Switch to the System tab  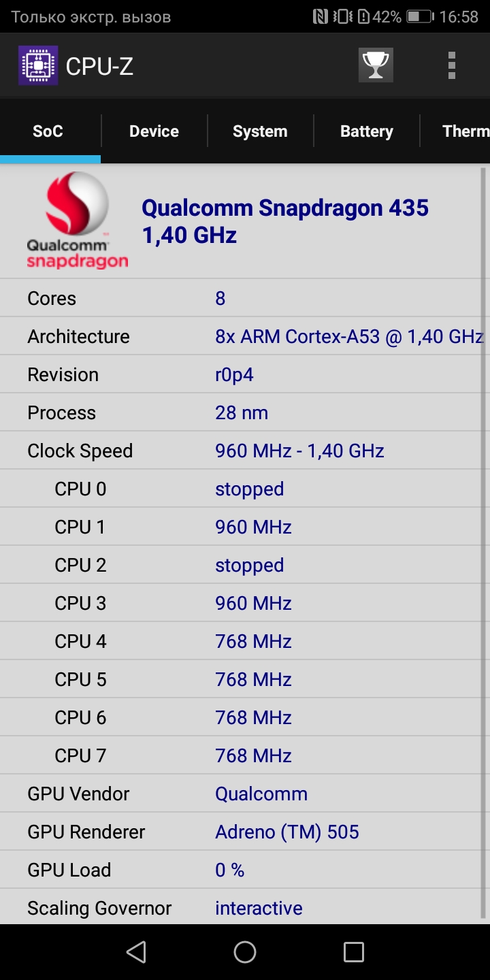260,131
